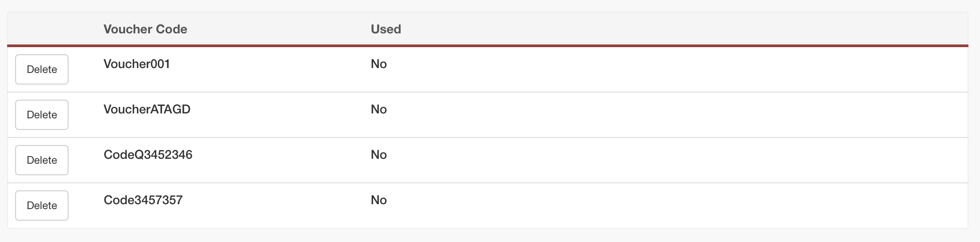Click empty space right of CodeQ3452346's No
Screen dimensions: 980x242
pos(668,160)
